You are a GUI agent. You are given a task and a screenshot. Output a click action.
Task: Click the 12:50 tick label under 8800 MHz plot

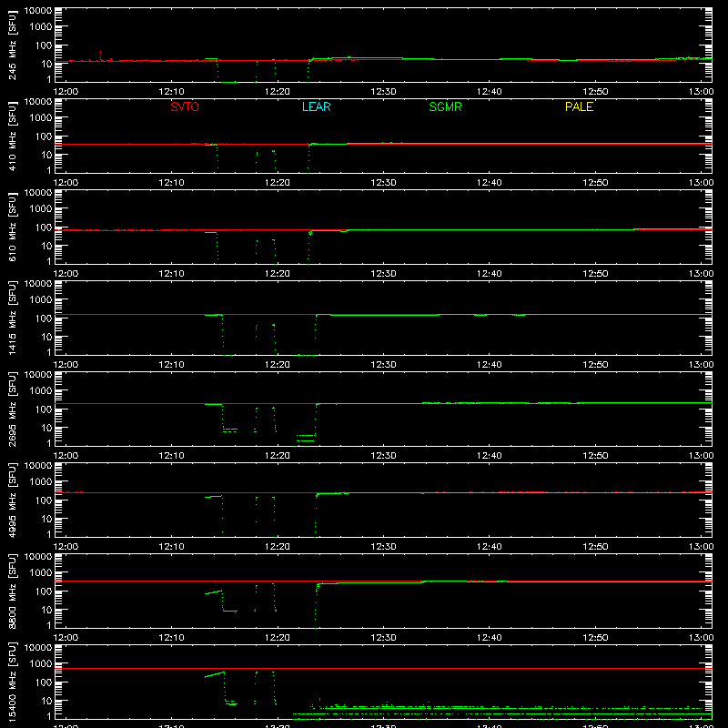(x=595, y=638)
